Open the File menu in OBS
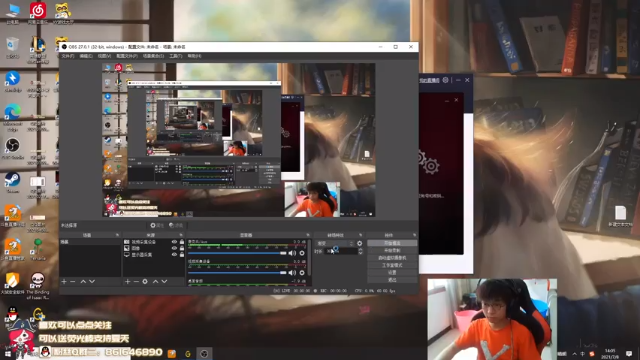This screenshot has height=360, width=640. pyautogui.click(x=68, y=56)
